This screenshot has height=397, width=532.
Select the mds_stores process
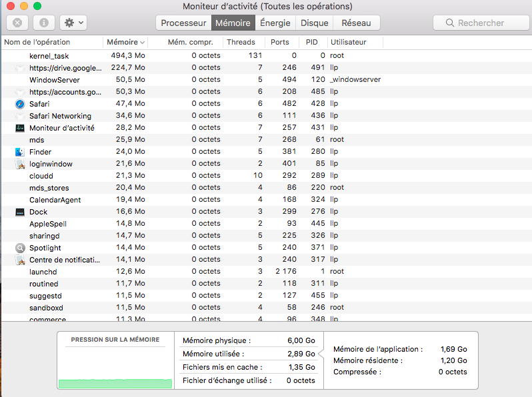click(266, 187)
